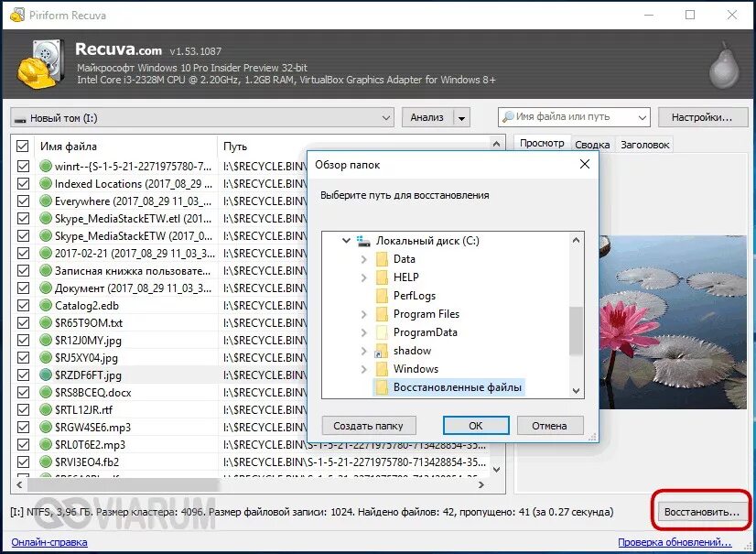Screen dimensions: 756x554
Task: Click the Настройки... button
Action: point(702,117)
